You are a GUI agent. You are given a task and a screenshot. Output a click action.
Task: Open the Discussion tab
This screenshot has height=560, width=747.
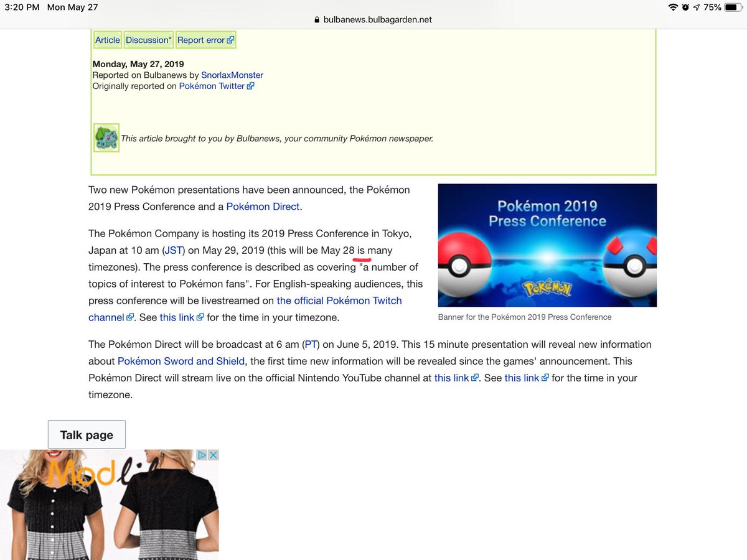(x=148, y=40)
